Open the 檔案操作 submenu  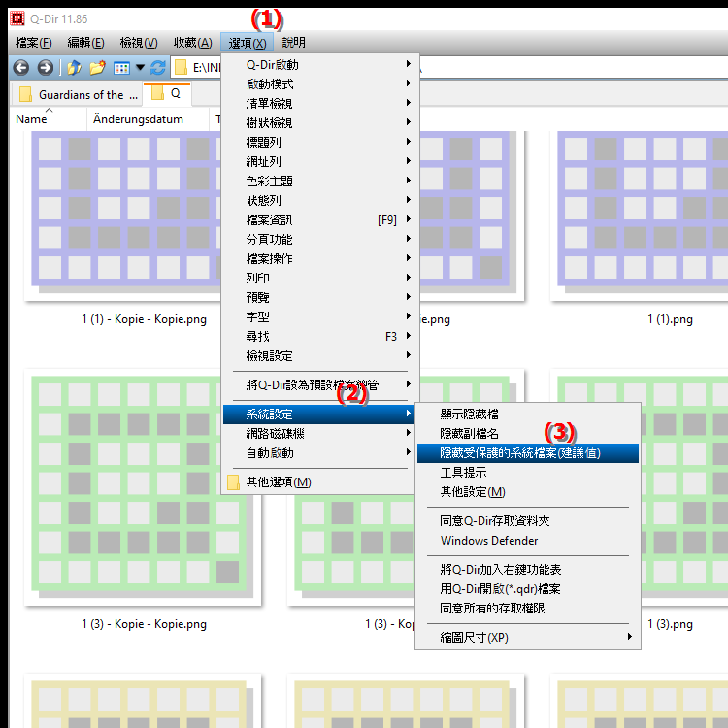[x=320, y=258]
